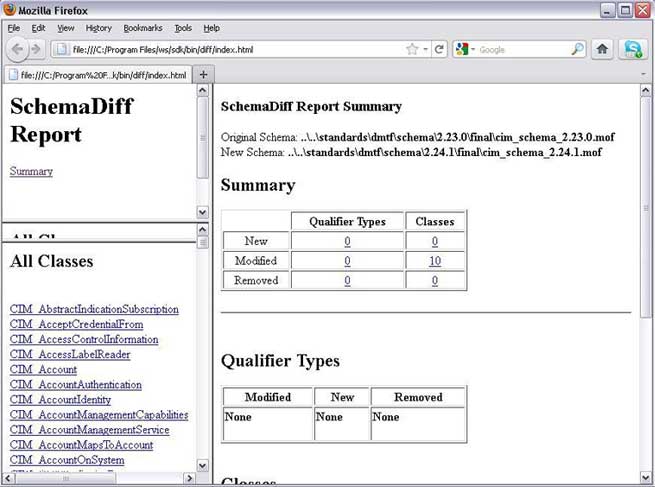Screen dimensions: 655x487
Task: Open the History menu
Action: (x=99, y=28)
